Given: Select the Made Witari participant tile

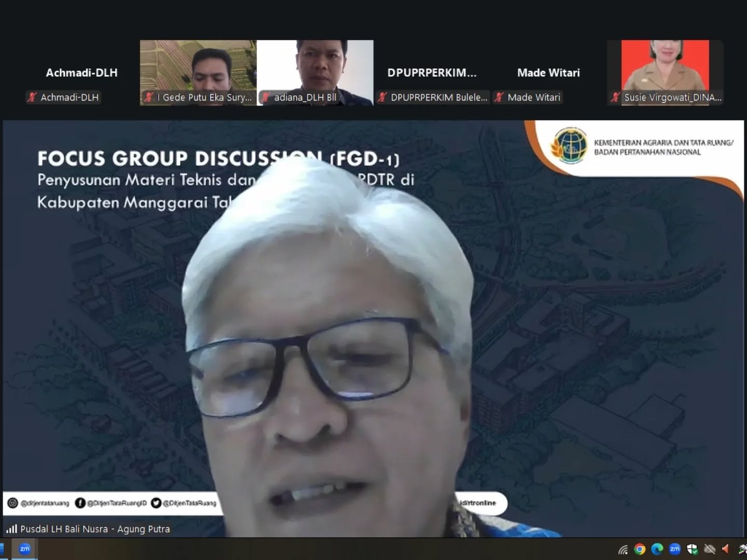Looking at the screenshot, I should (x=548, y=73).
